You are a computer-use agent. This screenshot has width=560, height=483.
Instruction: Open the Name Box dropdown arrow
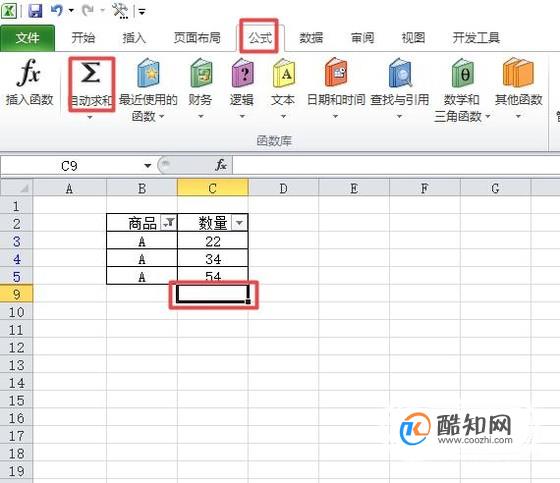tap(148, 165)
